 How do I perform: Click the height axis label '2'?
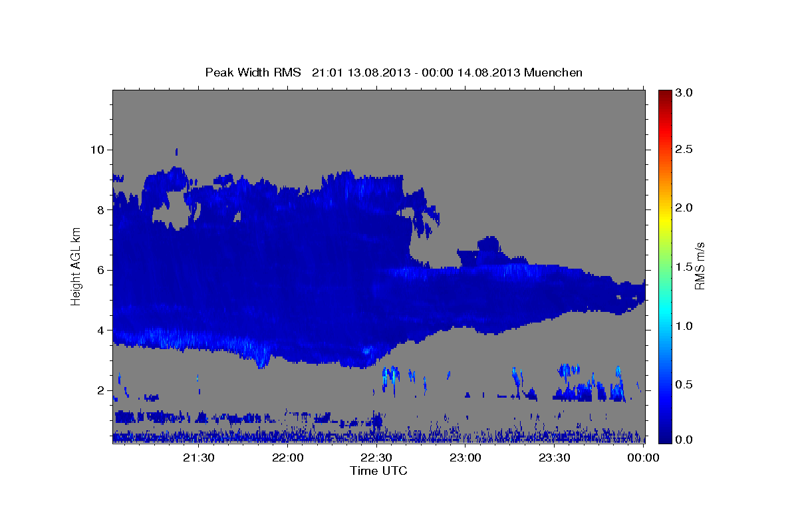click(100, 390)
